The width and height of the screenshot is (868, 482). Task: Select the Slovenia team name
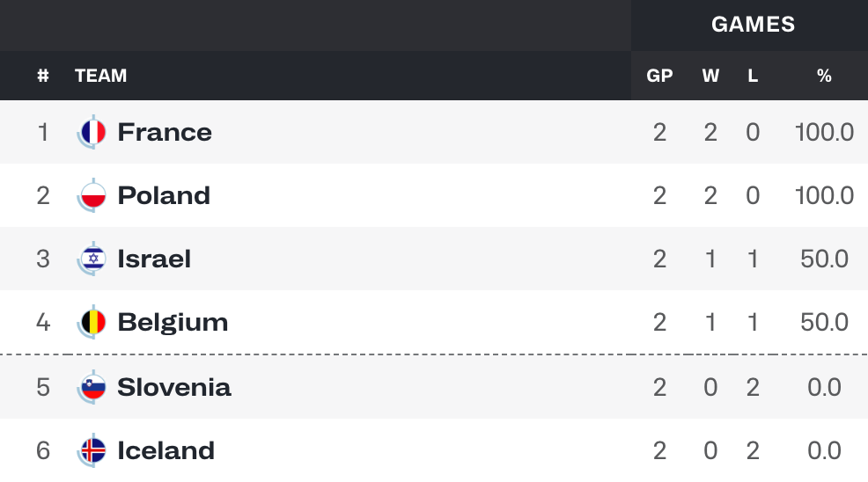174,387
